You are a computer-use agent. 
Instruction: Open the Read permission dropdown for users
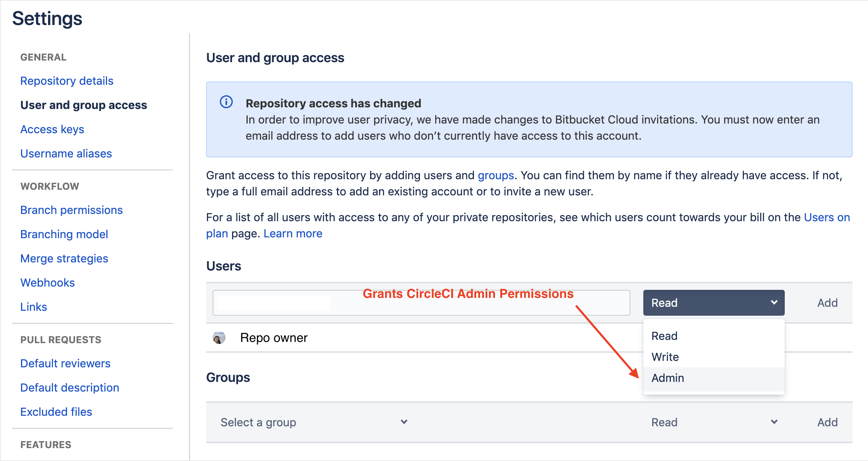[714, 303]
